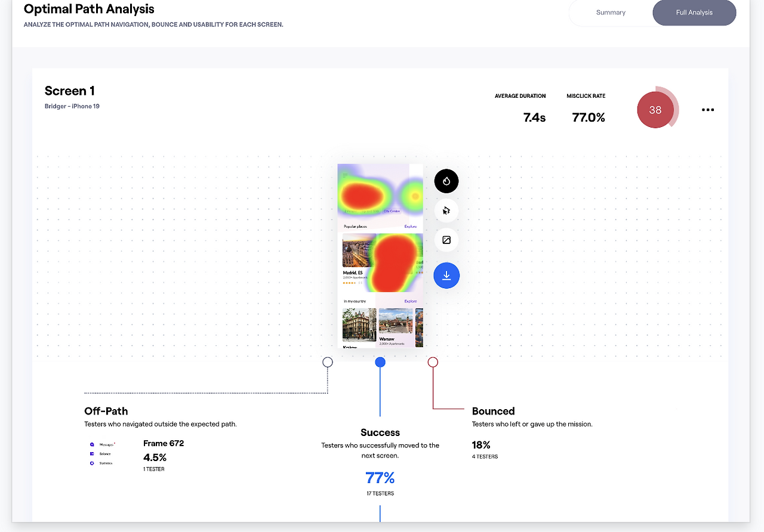Click the "17 TESTERS" count
Screen dimensions: 764x532
[x=380, y=494]
